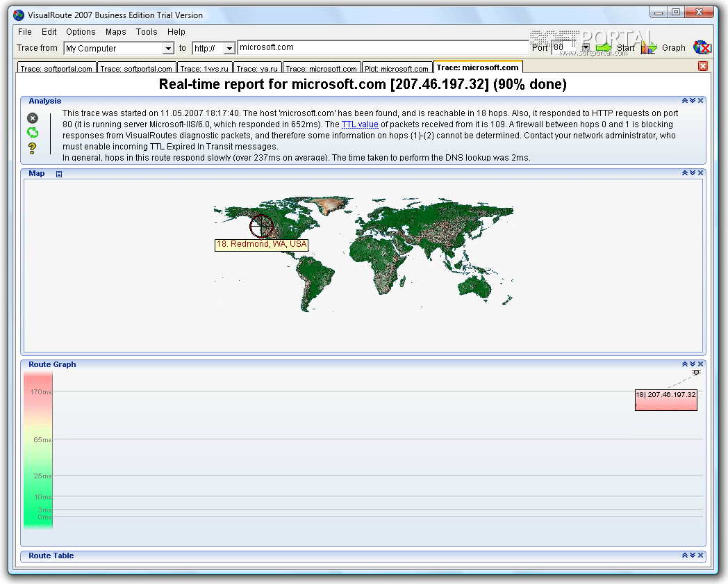Image resolution: width=728 pixels, height=584 pixels.
Task: Expand the Map panel with down arrows
Action: pos(693,172)
